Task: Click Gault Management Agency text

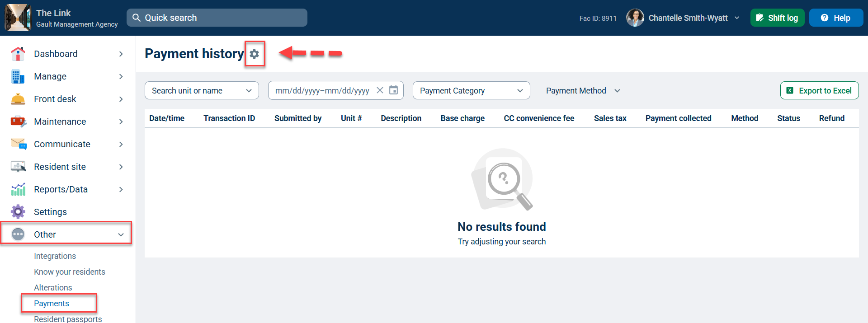Action: pos(77,24)
